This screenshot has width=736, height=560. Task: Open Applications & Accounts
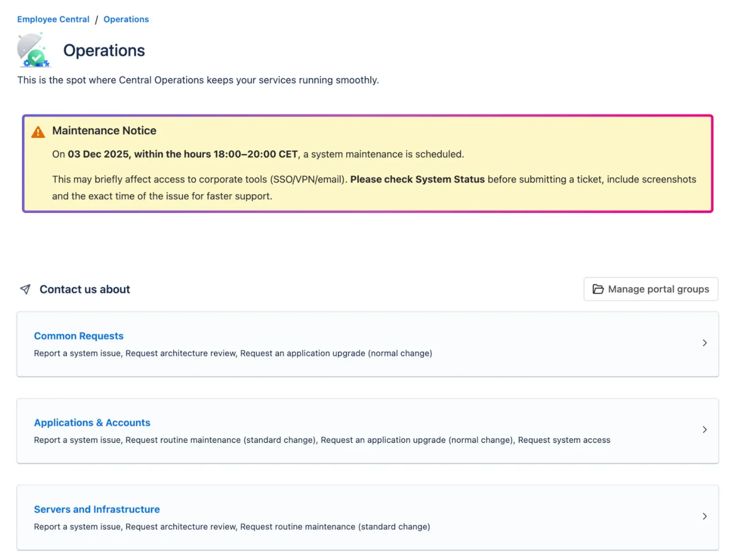click(92, 423)
